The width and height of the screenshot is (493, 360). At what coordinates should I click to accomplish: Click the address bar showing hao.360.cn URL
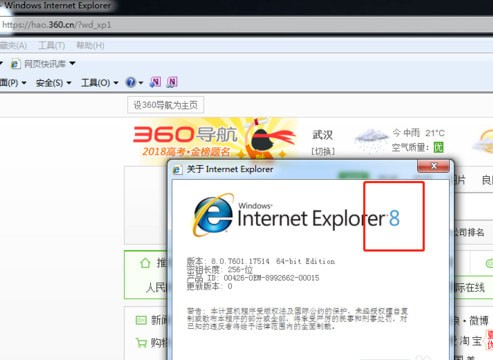[x=247, y=25]
